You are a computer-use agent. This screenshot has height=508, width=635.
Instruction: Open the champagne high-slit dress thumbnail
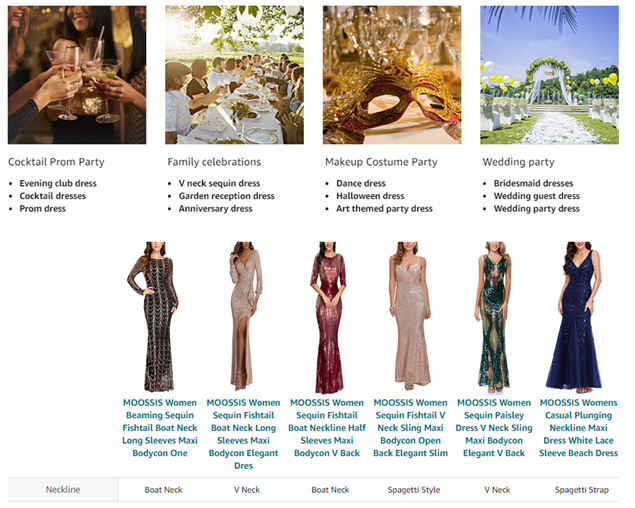pyautogui.click(x=243, y=315)
